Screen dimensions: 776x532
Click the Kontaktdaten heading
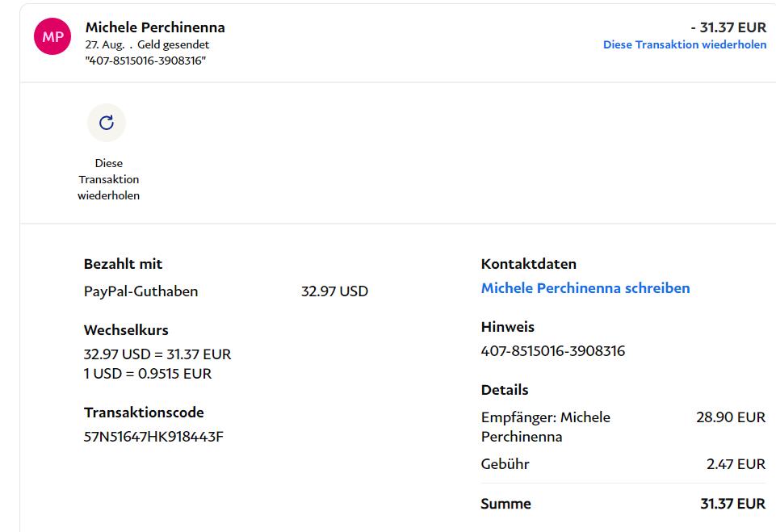528,264
